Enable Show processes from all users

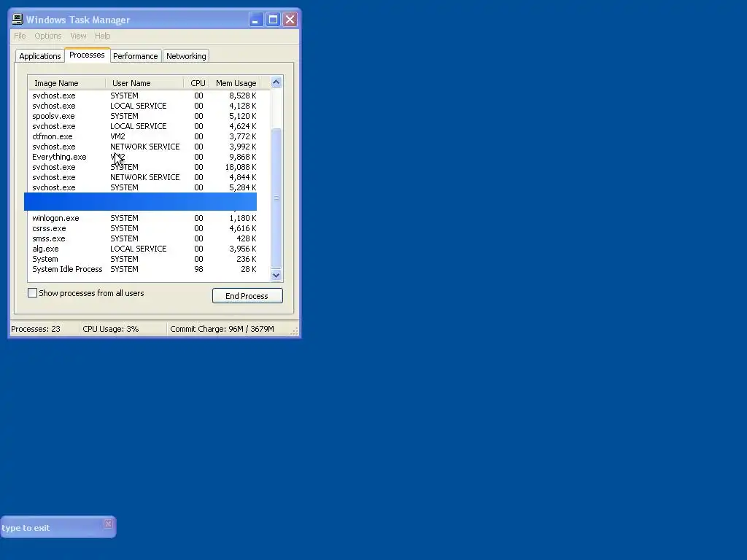[32, 293]
